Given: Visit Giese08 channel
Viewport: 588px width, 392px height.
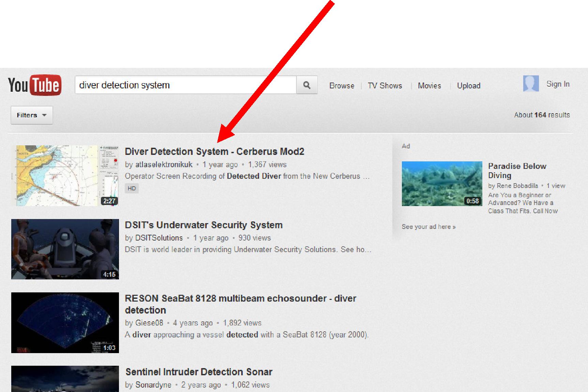Looking at the screenshot, I should [149, 323].
